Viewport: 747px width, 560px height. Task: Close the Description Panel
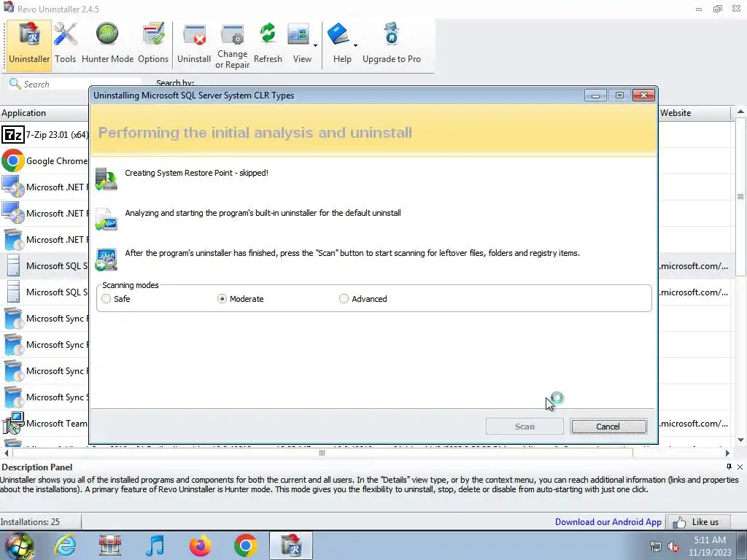coord(740,467)
